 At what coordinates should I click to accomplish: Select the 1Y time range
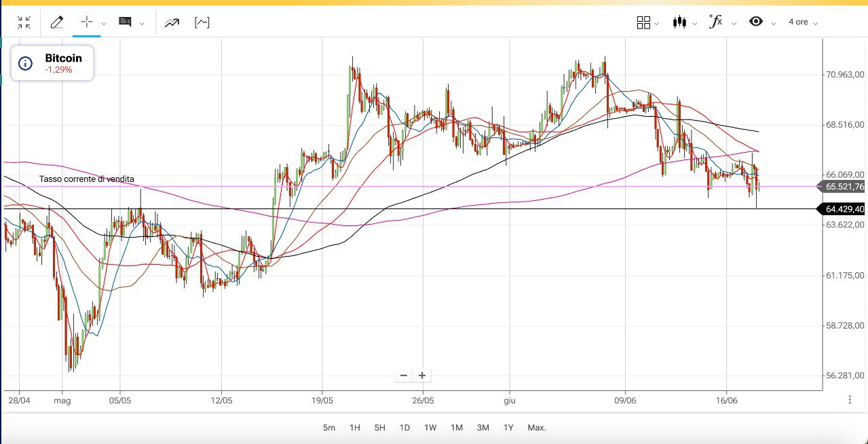point(508,428)
